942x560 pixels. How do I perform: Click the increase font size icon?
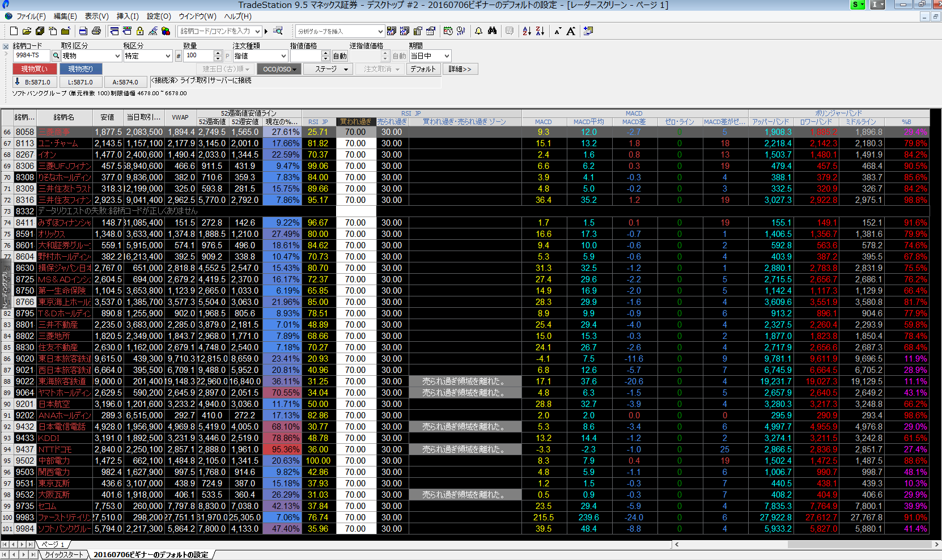pyautogui.click(x=571, y=31)
